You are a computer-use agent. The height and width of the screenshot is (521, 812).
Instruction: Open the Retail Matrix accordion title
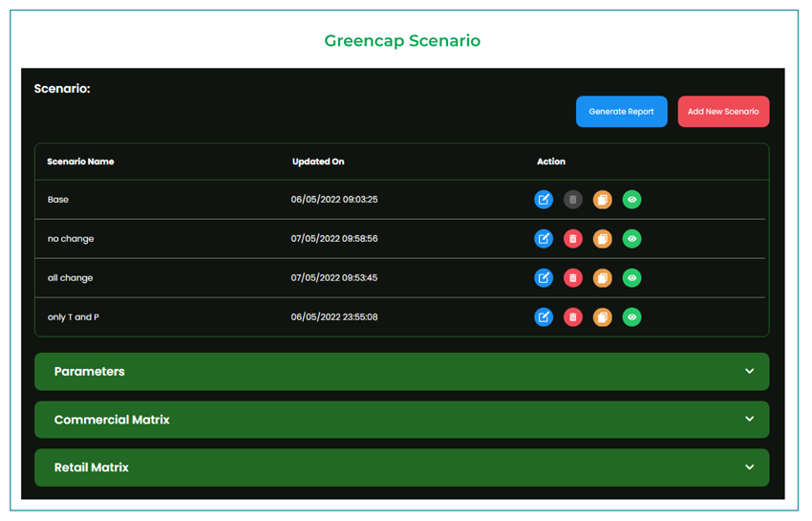coord(91,467)
